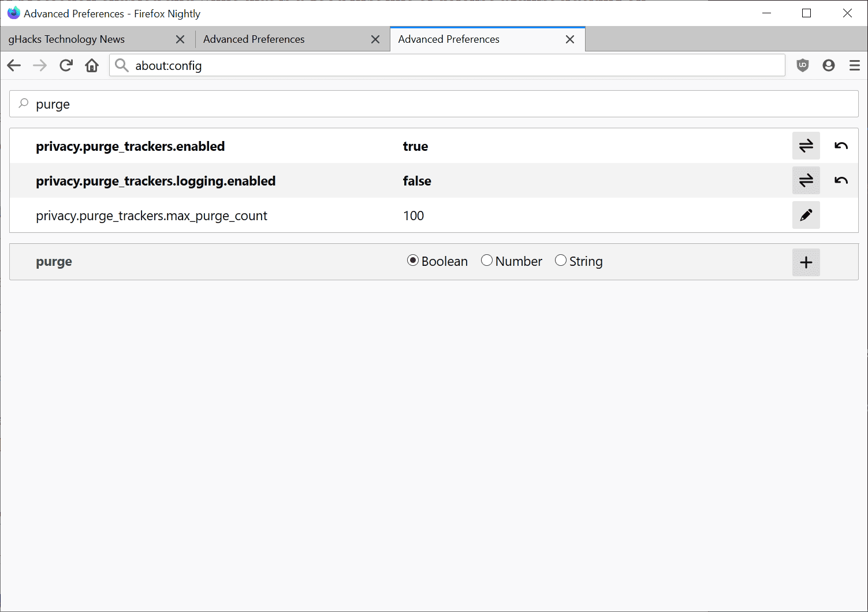Screen dimensions: 868x612
Task: Toggle privacy.purge_trackers.logging.enabled value
Action: click(x=806, y=180)
